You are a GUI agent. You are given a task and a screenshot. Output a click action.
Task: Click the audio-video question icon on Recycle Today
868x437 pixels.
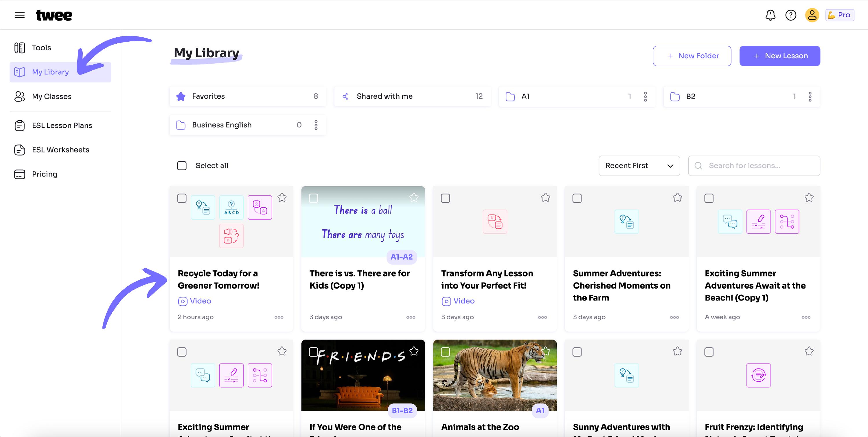(231, 236)
